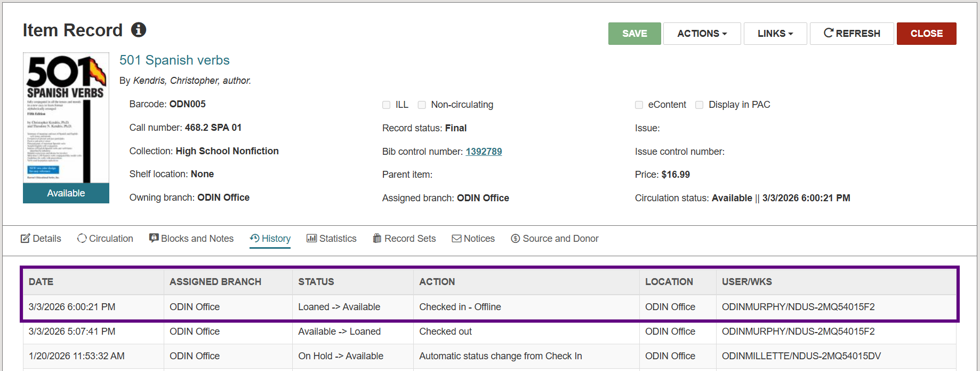
Task: Open the Source and Donor tab
Action: pyautogui.click(x=555, y=239)
